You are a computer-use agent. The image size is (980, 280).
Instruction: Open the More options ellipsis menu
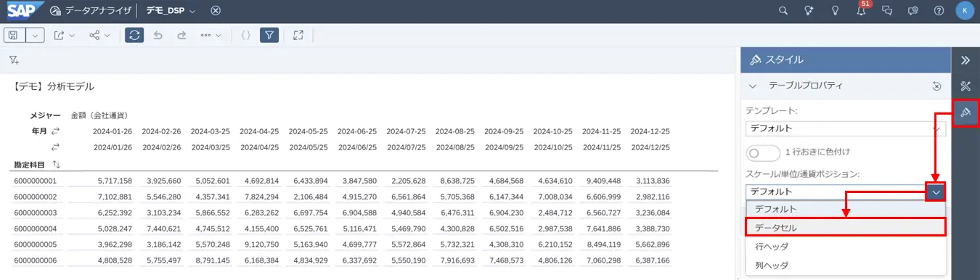[x=211, y=35]
